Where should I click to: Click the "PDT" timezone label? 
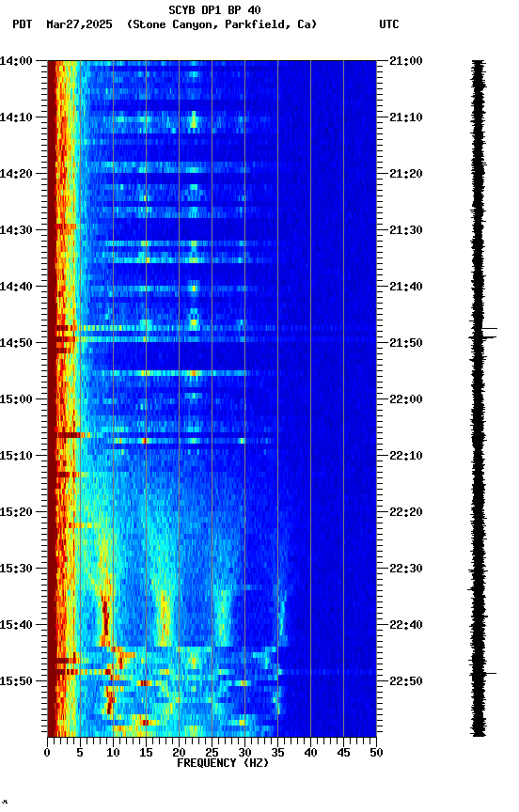tap(23, 24)
